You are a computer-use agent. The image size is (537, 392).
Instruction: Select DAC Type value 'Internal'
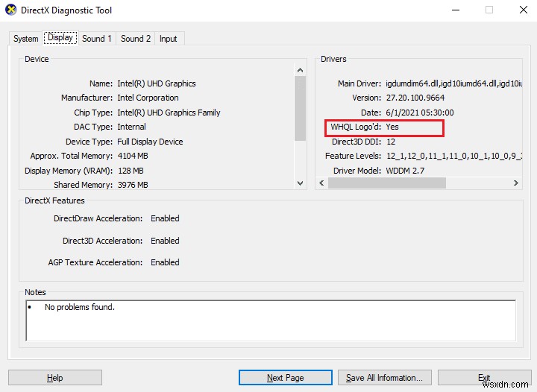pos(131,127)
